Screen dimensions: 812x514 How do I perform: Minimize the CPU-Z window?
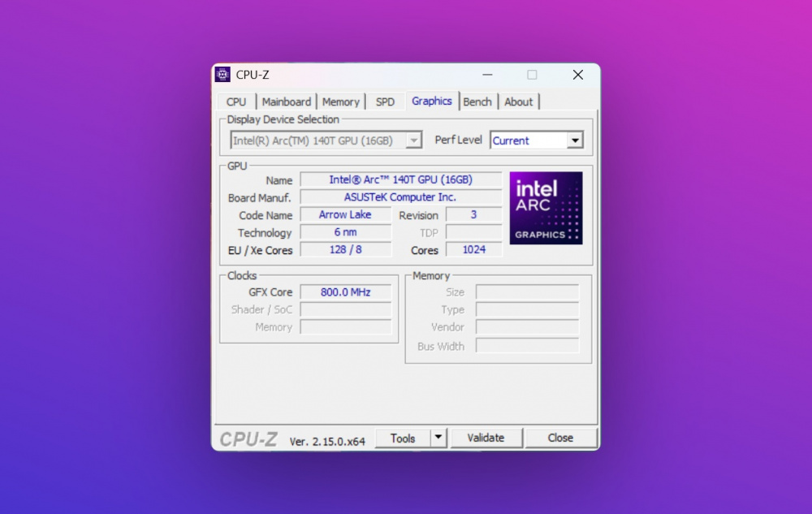[487, 75]
